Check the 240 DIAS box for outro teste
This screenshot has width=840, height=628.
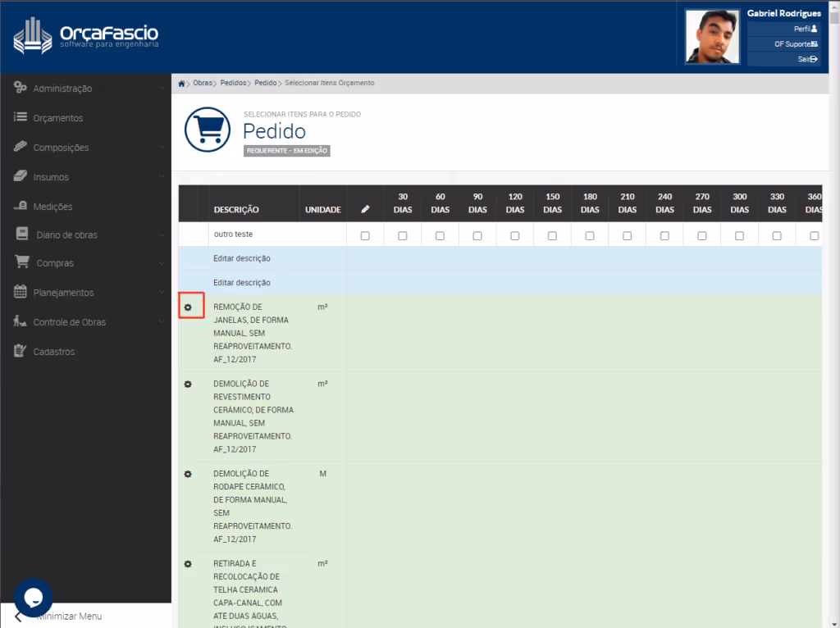click(664, 236)
